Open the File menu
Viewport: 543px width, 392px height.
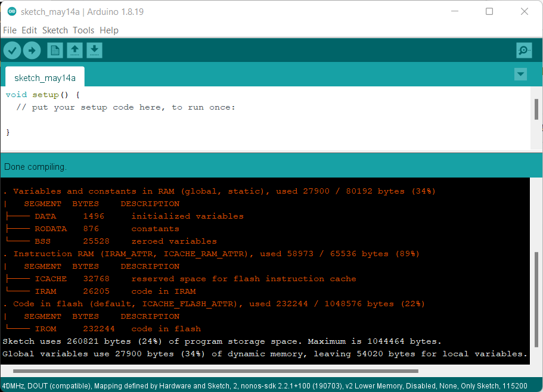(x=10, y=30)
